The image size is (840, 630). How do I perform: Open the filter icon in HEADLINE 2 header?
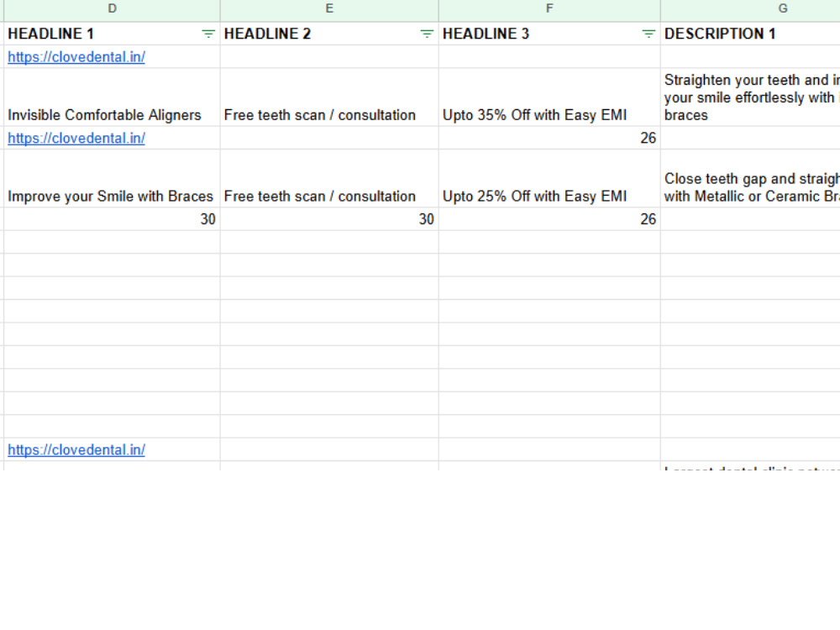point(427,34)
